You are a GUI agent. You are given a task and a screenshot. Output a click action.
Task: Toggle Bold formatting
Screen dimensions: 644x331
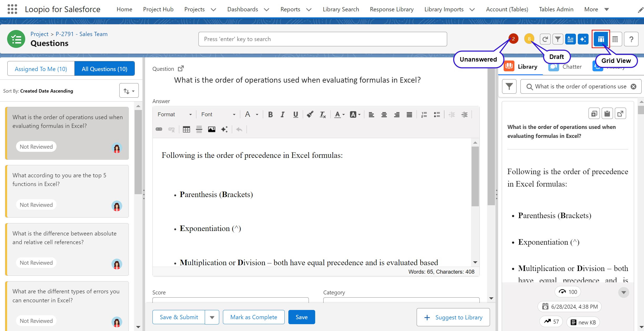(x=270, y=114)
